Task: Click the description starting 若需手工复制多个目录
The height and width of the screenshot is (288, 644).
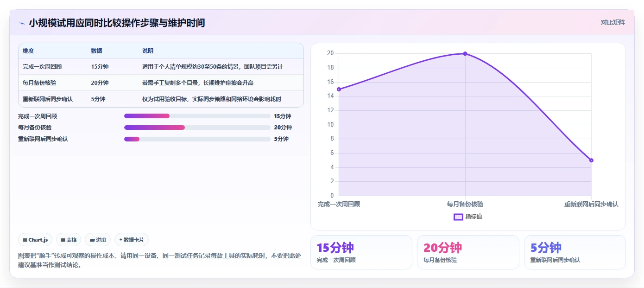Action: (198, 83)
